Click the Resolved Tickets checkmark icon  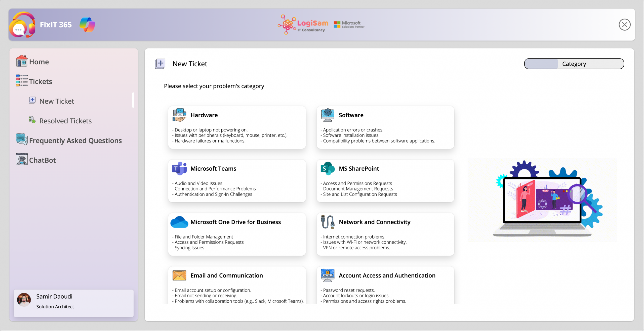pyautogui.click(x=32, y=120)
